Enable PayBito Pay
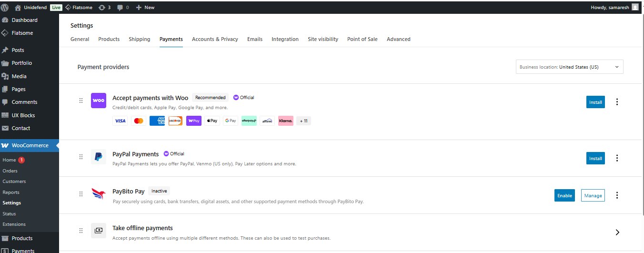 (564, 195)
